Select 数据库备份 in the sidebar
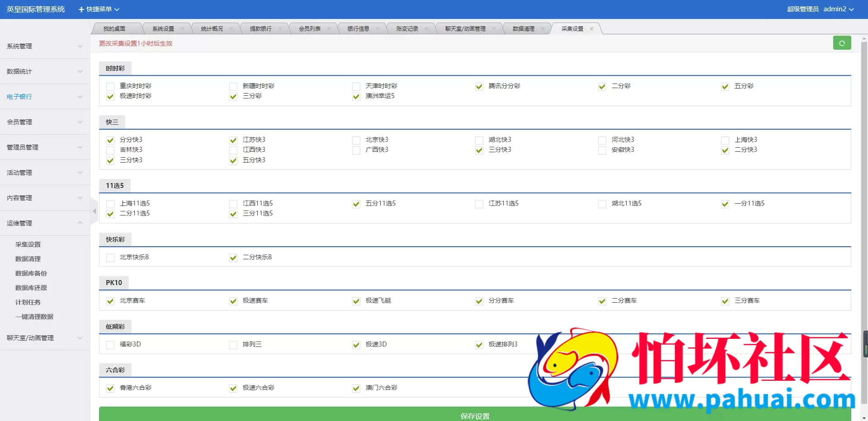 point(31,273)
